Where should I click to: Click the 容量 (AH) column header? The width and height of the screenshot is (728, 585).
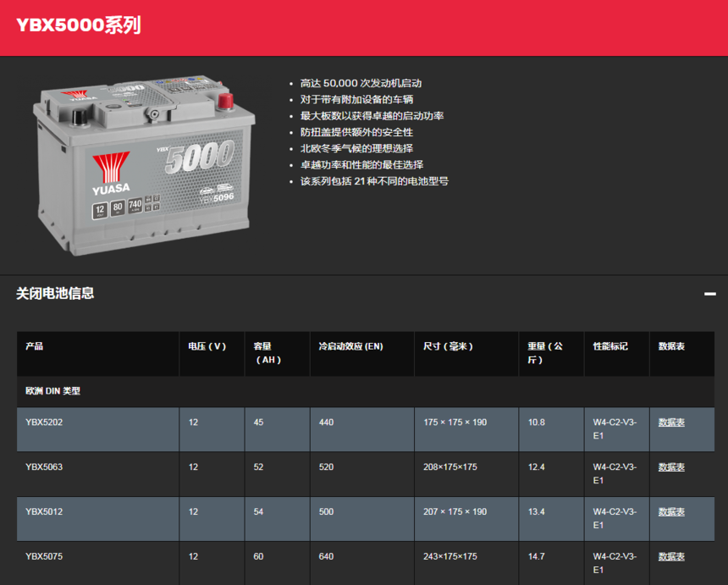pyautogui.click(x=277, y=354)
